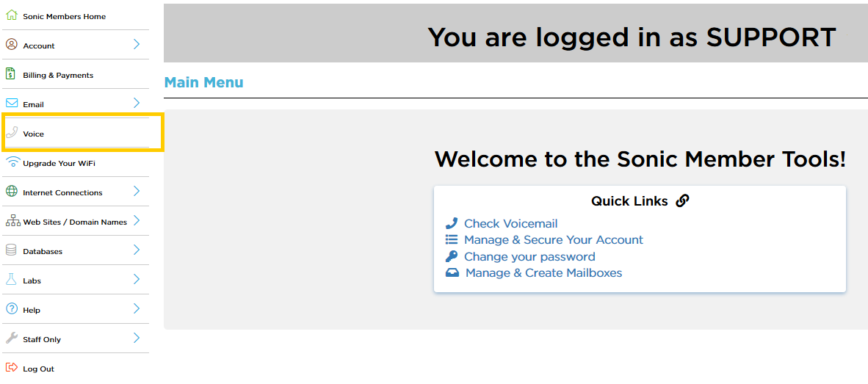This screenshot has height=384, width=868.
Task: Click the Email envelope icon
Action: [x=11, y=104]
